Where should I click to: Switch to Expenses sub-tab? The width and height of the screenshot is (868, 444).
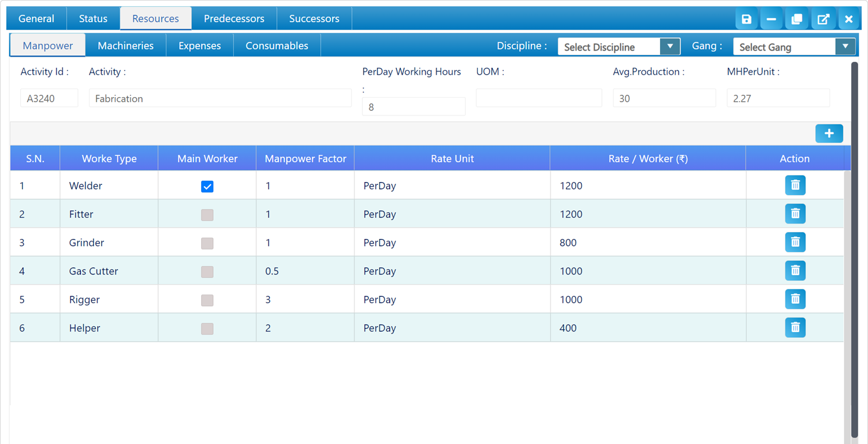[x=199, y=45]
